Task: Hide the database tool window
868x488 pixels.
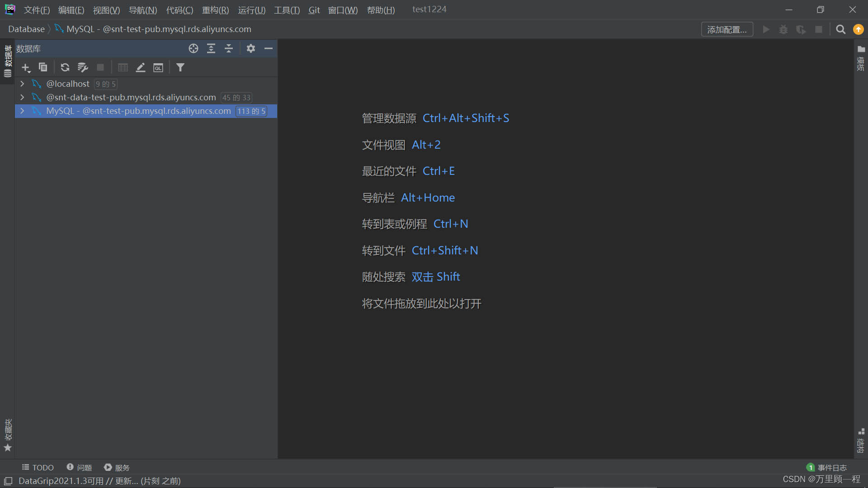Action: (269, 48)
